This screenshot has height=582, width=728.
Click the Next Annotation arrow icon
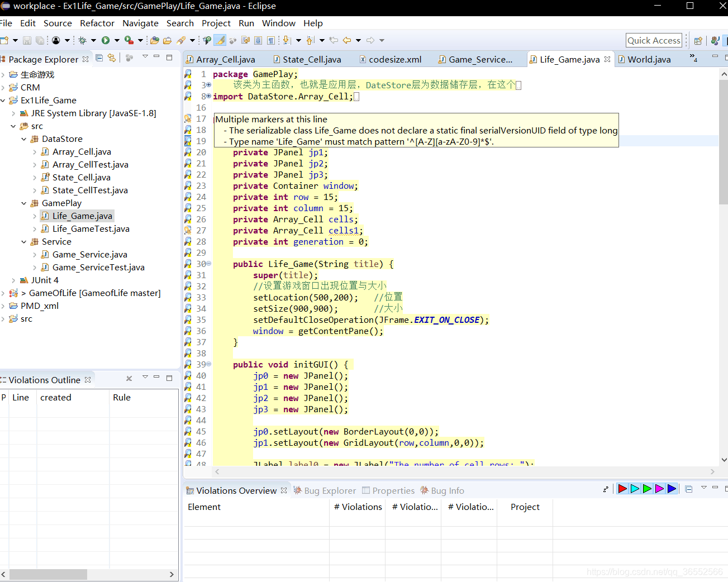pos(287,40)
